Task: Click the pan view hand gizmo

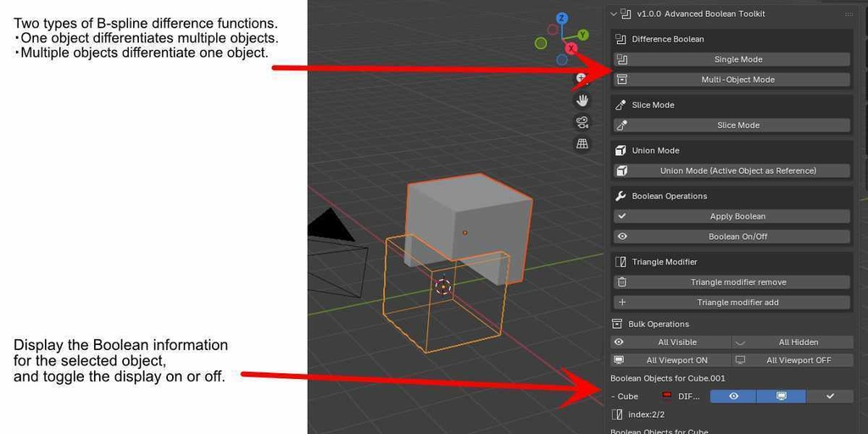Action: pos(581,100)
